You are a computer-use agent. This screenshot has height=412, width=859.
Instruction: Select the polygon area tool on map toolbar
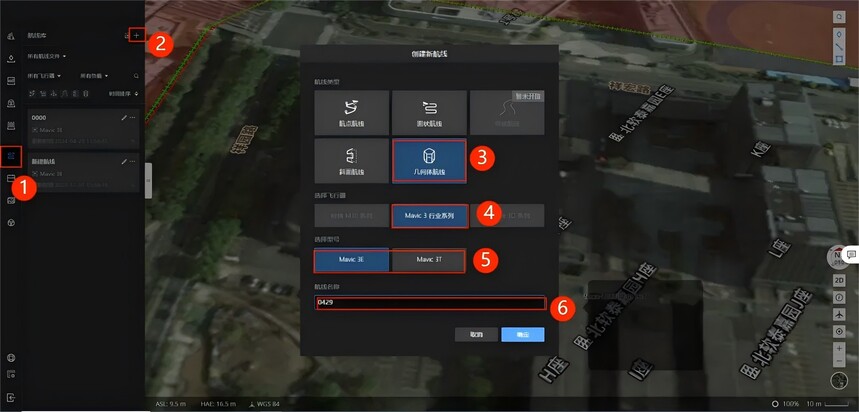pyautogui.click(x=839, y=59)
